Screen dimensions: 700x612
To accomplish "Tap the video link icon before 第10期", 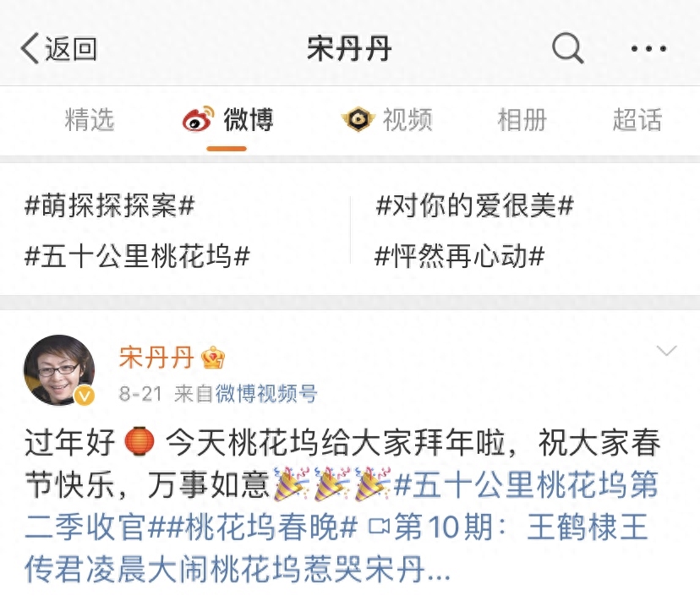I will click(x=379, y=527).
